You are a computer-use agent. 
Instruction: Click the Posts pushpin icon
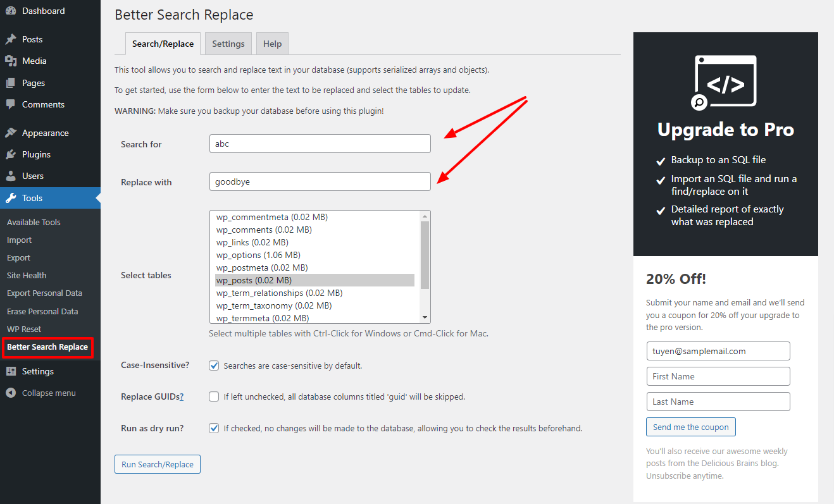(x=11, y=39)
